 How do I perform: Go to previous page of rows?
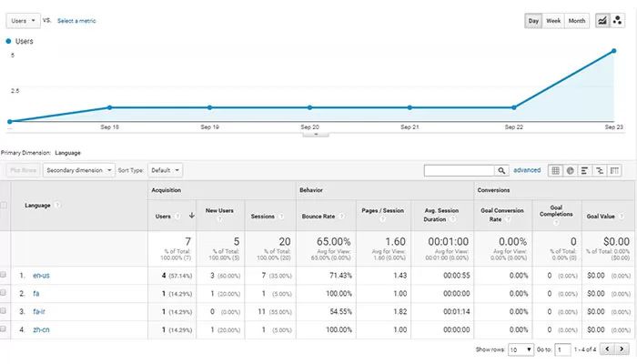click(x=607, y=349)
